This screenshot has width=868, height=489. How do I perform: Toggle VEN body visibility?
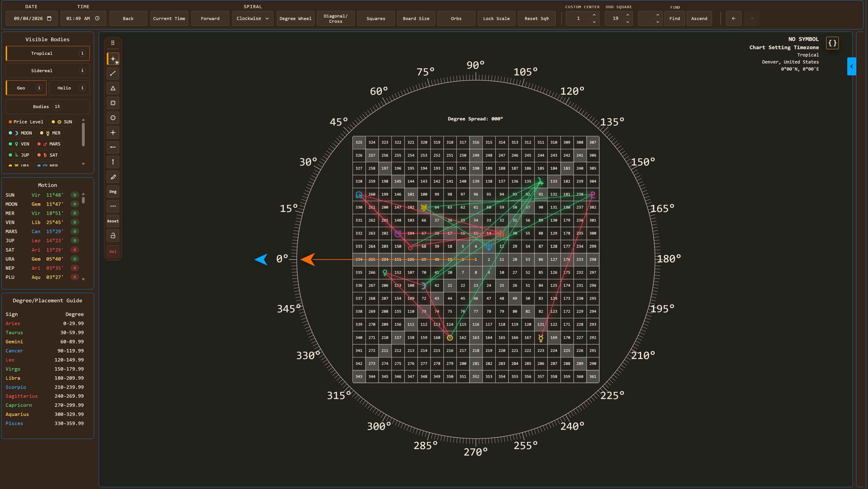(x=19, y=144)
